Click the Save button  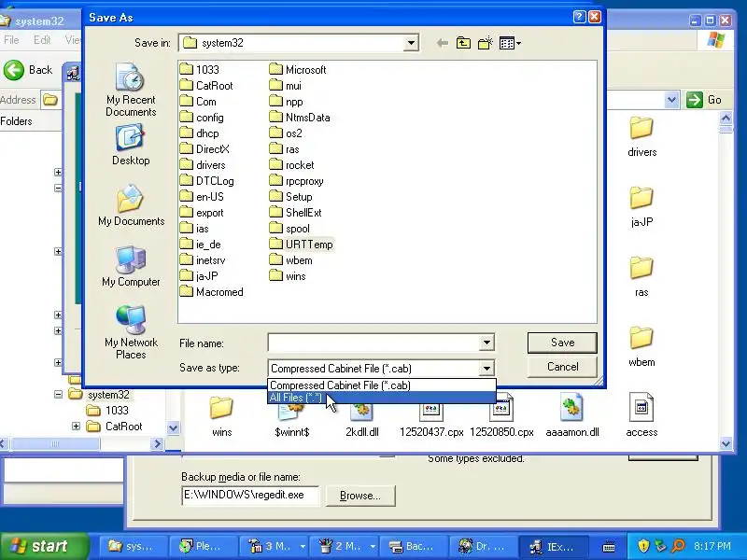[x=562, y=343]
